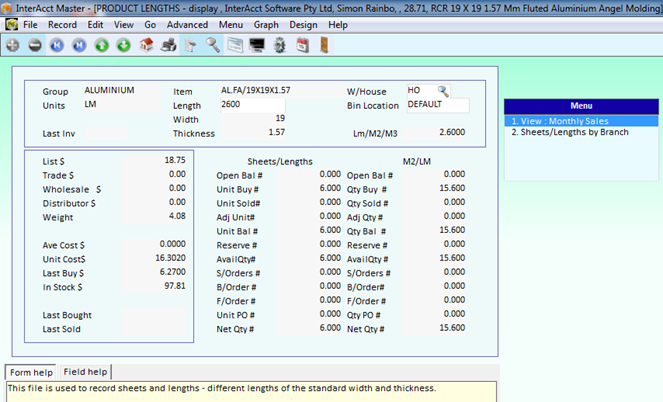
Task: Click the Bin Location field DEFAULT
Action: click(438, 104)
